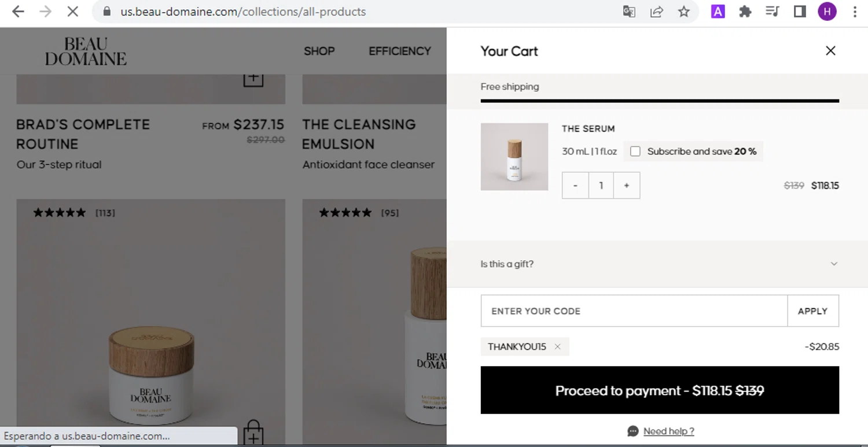This screenshot has width=868, height=447.
Task: Add face cream jar to bag
Action: pos(253,433)
